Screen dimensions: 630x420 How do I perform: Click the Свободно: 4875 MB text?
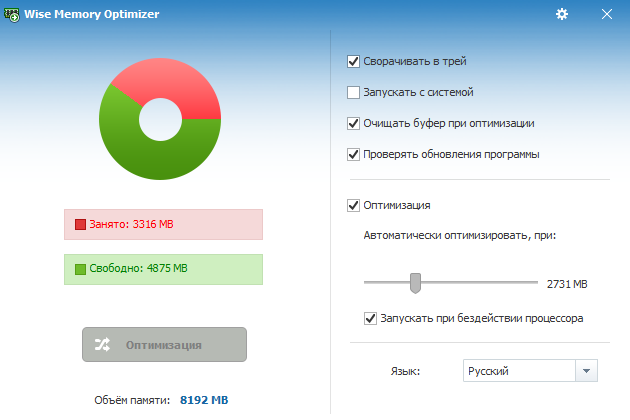139,268
